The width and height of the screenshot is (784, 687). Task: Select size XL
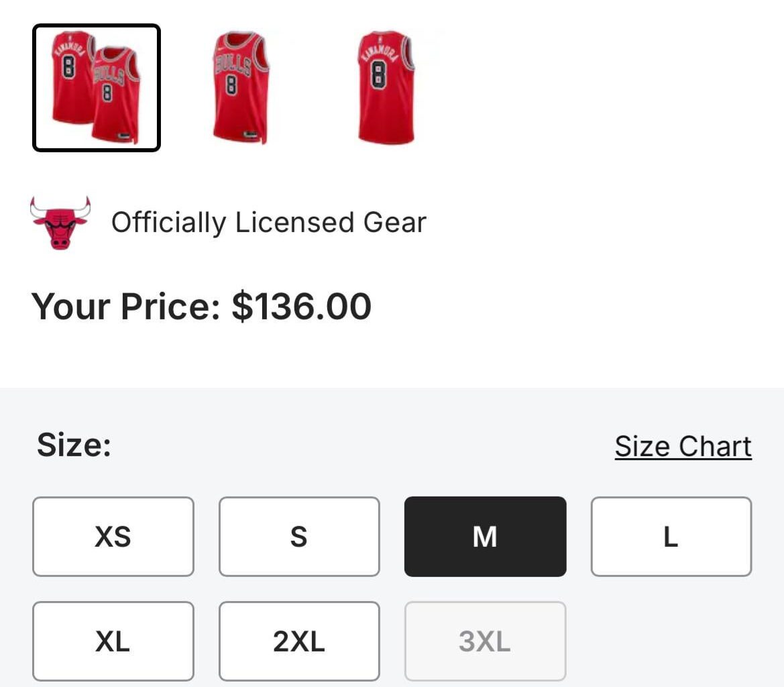(x=113, y=640)
